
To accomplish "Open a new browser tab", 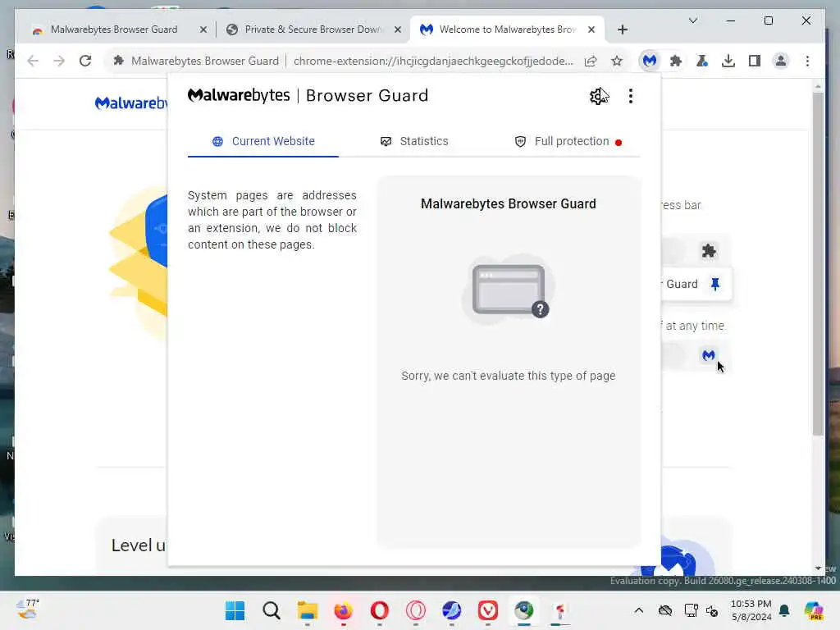I will coord(622,30).
